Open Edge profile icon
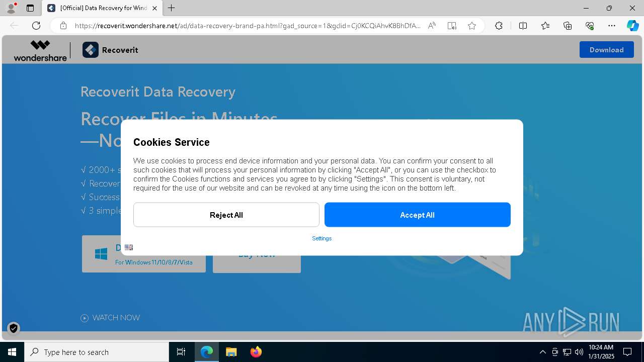This screenshot has height=362, width=644. 11,8
